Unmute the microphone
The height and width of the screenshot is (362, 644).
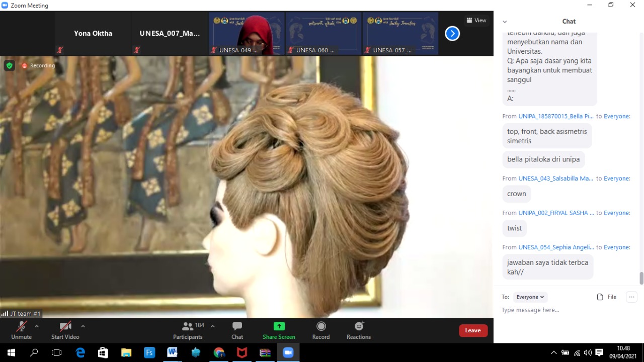click(x=21, y=327)
